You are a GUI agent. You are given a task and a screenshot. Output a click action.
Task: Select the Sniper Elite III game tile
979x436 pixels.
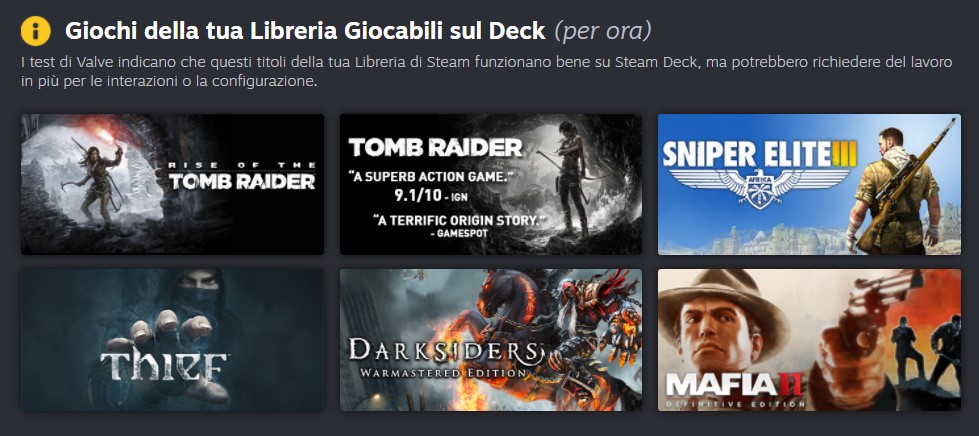coord(809,184)
